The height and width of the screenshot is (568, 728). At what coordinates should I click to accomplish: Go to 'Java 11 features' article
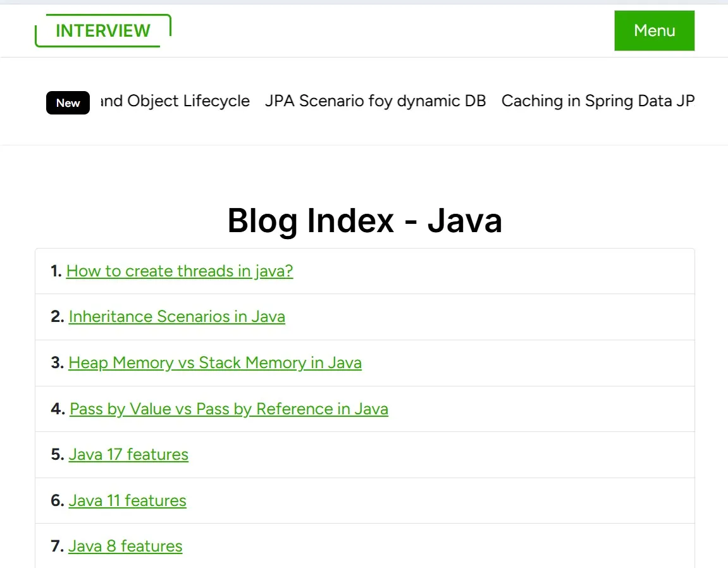pyautogui.click(x=128, y=500)
